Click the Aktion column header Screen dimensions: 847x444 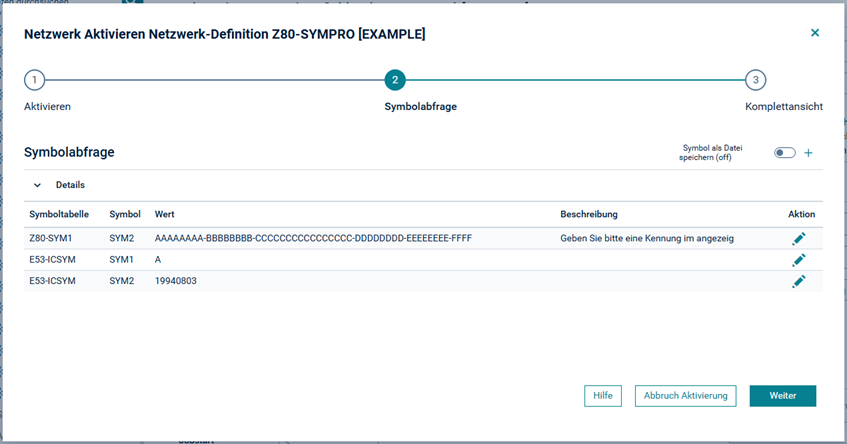802,214
